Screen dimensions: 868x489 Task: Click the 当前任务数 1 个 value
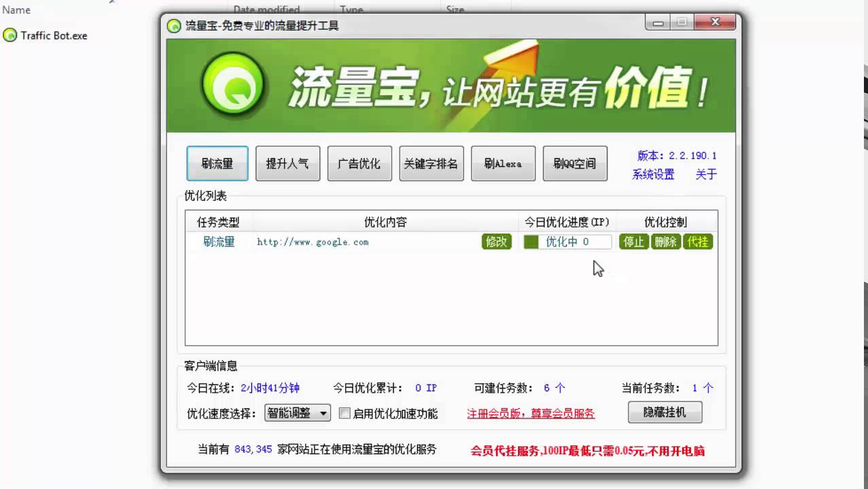(703, 388)
